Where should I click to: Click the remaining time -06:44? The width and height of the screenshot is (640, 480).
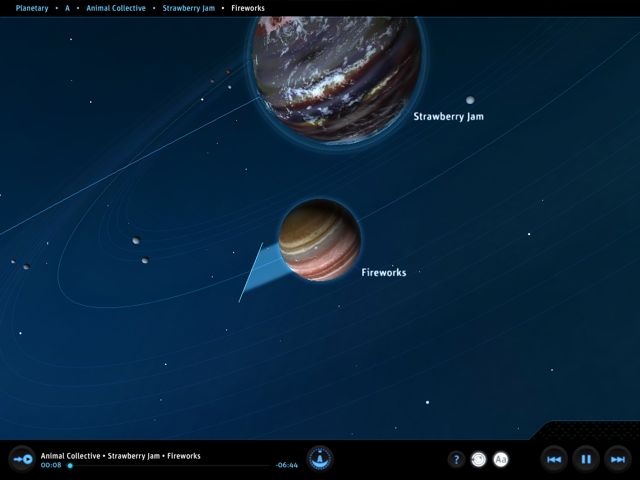(287, 465)
